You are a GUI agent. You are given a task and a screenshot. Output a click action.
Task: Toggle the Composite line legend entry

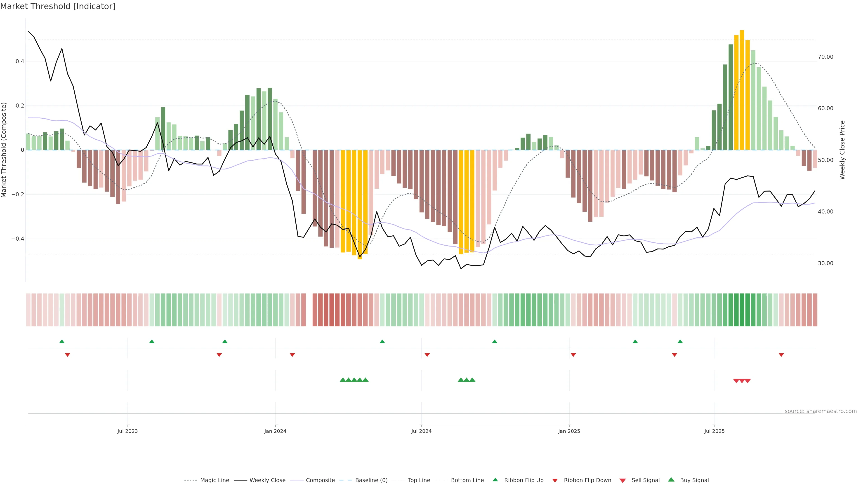point(320,480)
